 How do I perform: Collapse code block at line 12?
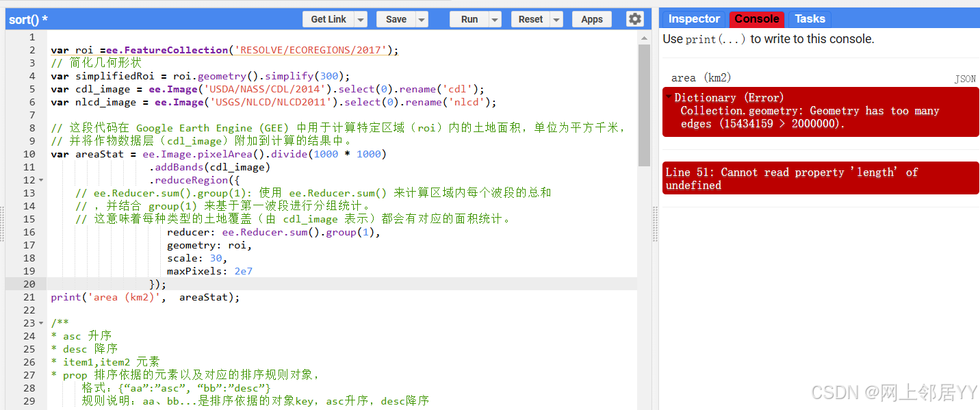(x=40, y=179)
